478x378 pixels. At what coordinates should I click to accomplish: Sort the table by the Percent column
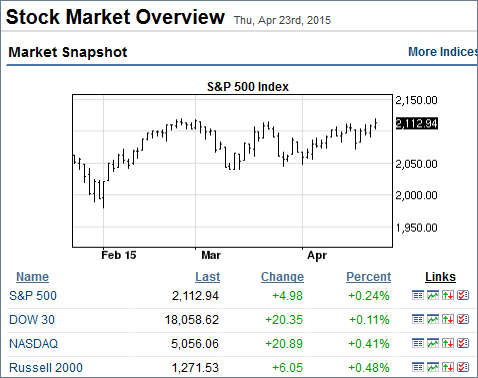tap(368, 277)
